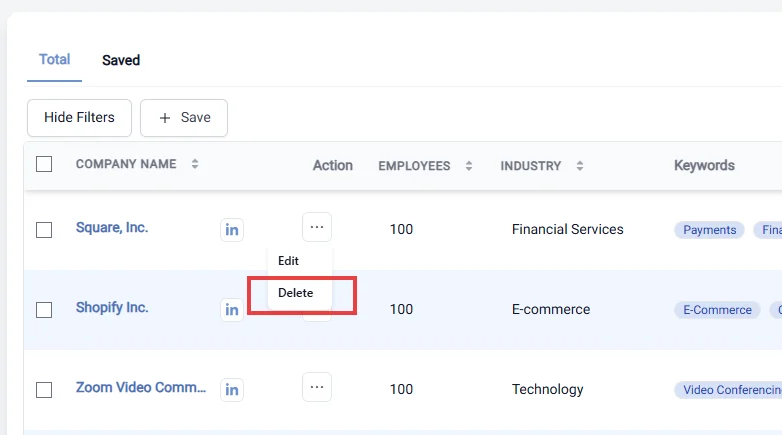Viewport: 782px width, 435px height.
Task: Open the three-dot action menu for Zoom Video
Action: [x=317, y=387]
